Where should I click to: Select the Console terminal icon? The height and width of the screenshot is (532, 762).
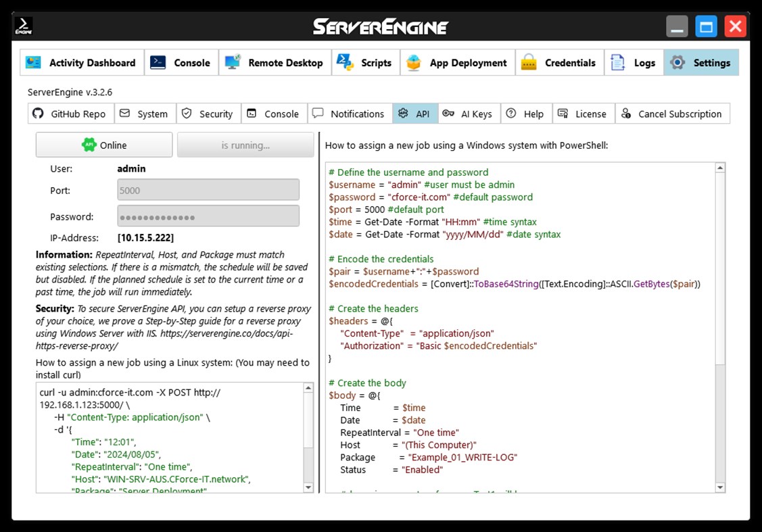[x=158, y=62]
